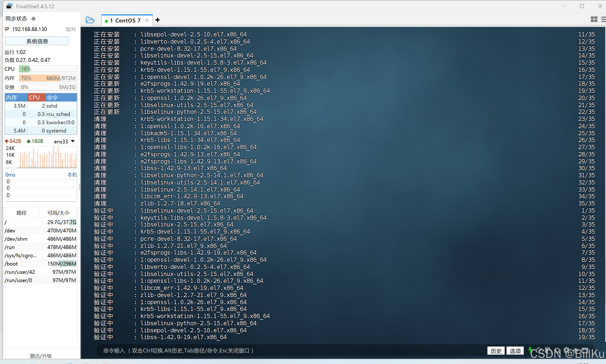
Task: Select the kworker/0:0 process row
Action: pos(41,122)
